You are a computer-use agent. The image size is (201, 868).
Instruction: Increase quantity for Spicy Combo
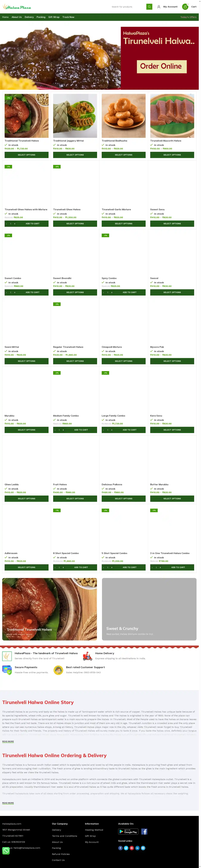tap(112, 292)
